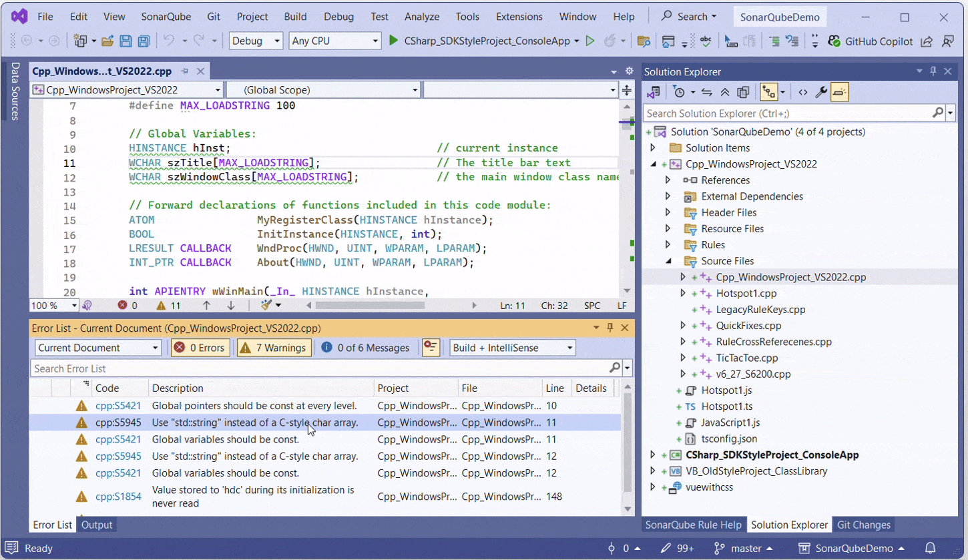Click Show All Files icon in Solution Explorer
The width and height of the screenshot is (968, 560).
pyautogui.click(x=743, y=92)
